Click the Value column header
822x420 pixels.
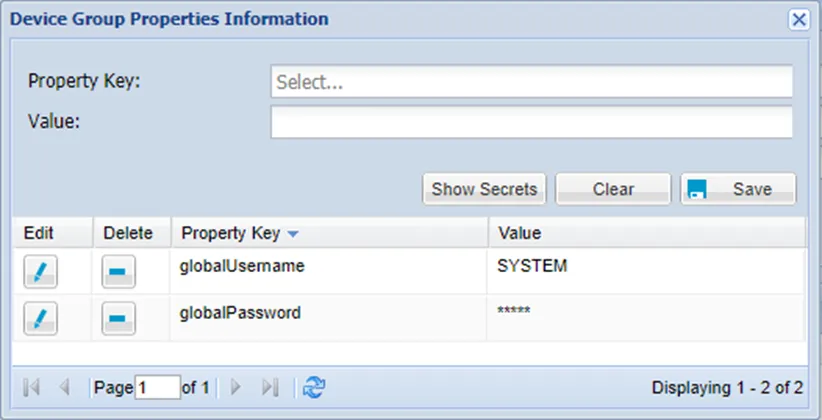[647, 233]
